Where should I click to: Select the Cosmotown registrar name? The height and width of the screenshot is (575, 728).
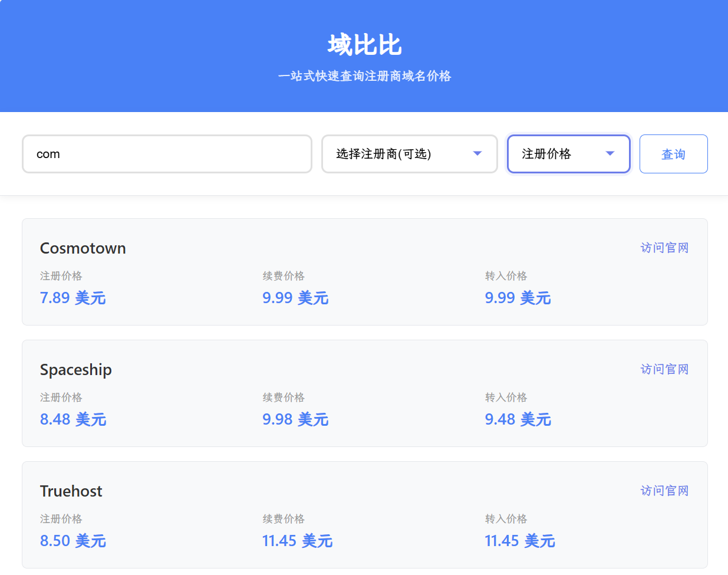[83, 248]
